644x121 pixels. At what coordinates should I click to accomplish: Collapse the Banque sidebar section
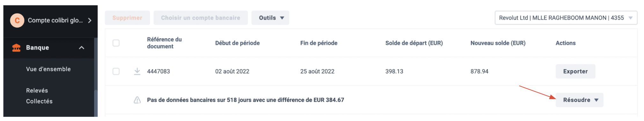82,48
